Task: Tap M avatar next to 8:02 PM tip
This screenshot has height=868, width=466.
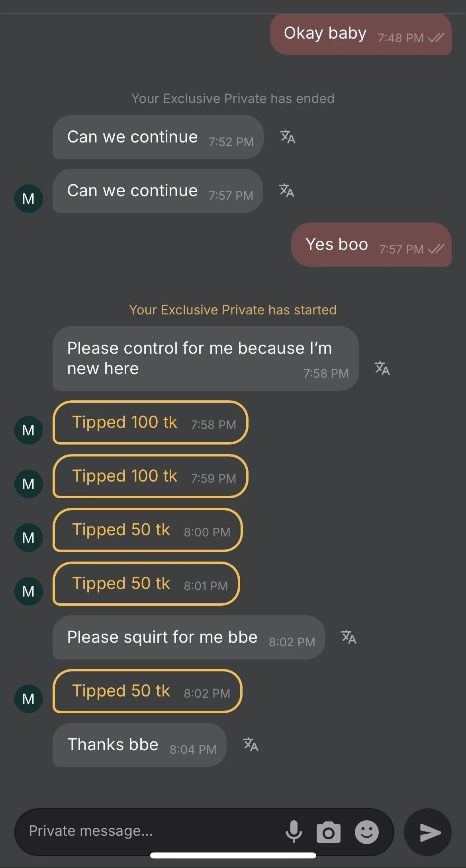Action: [x=28, y=699]
